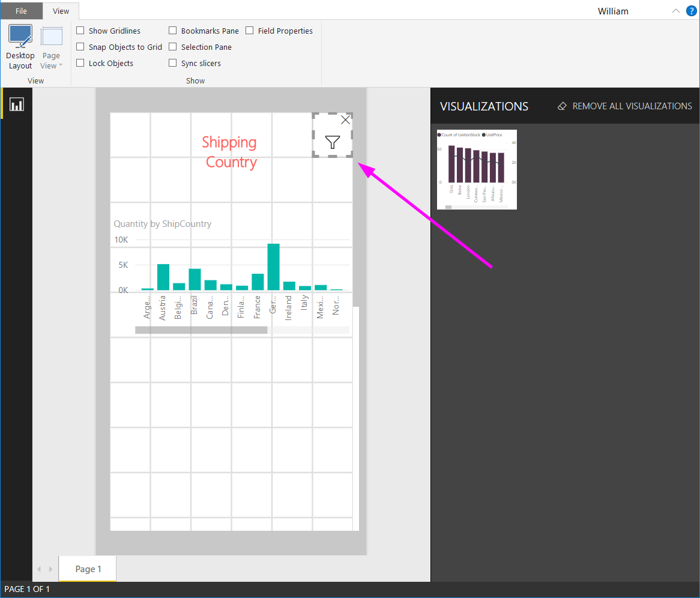
Task: Click the Shipping Country title
Action: (230, 152)
